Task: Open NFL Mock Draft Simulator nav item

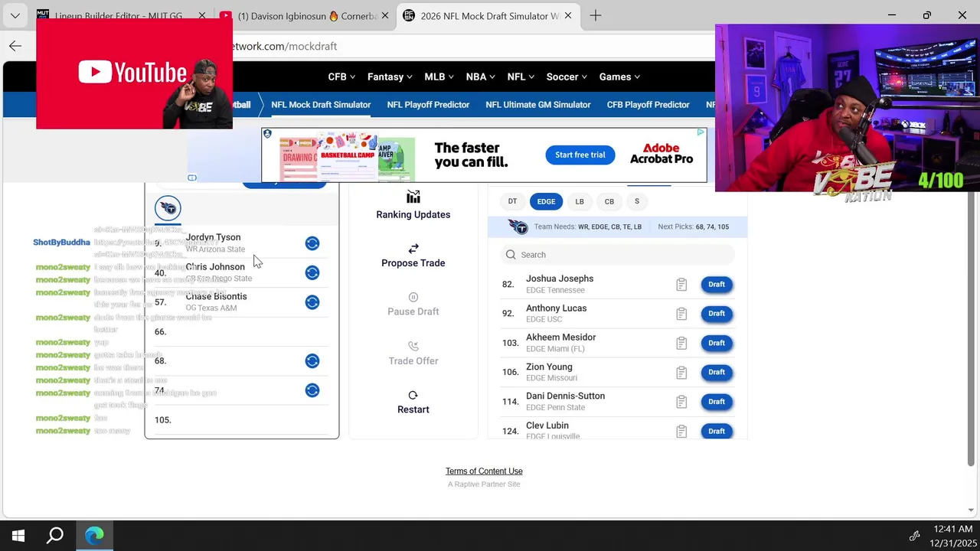Action: click(321, 105)
